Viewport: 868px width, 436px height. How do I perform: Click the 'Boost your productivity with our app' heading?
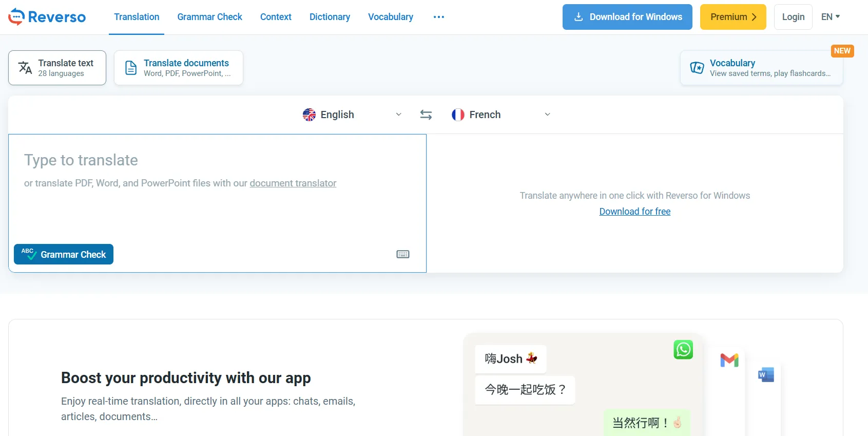[186, 378]
